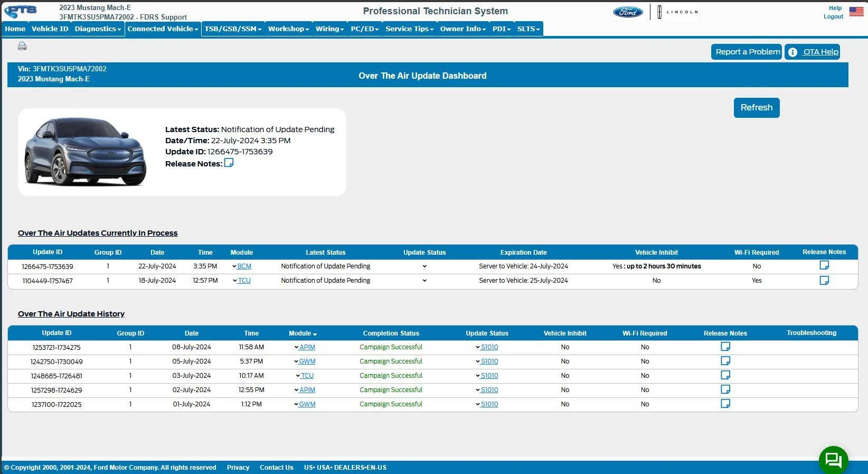Click the OTA Help info icon
The image size is (868, 474).
(792, 52)
